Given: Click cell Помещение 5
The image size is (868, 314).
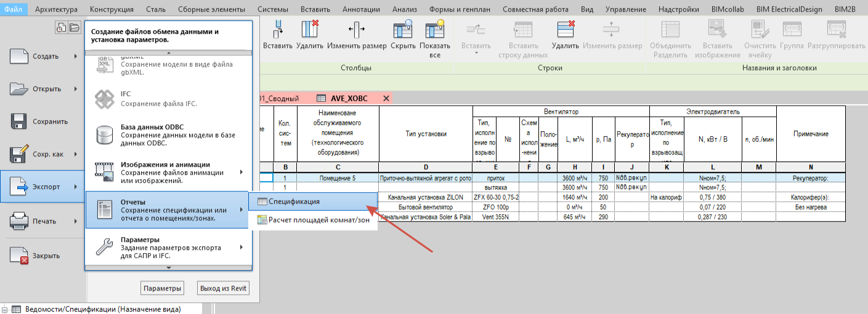Looking at the screenshot, I should point(338,178).
